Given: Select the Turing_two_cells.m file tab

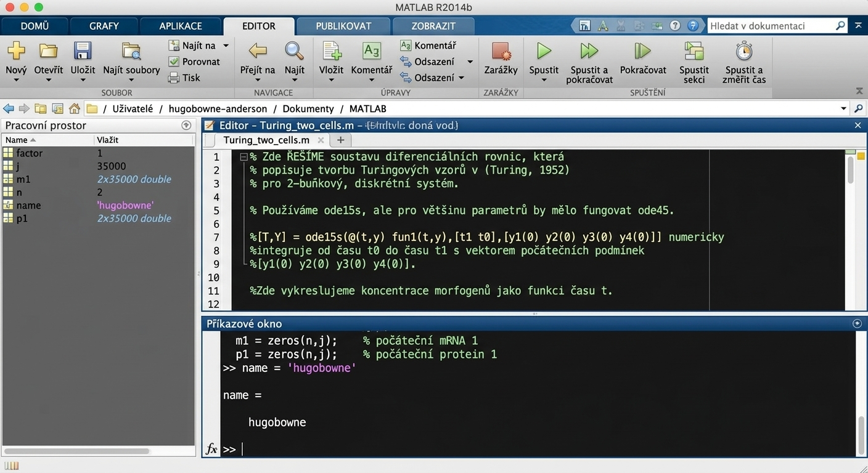Looking at the screenshot, I should tap(266, 140).
